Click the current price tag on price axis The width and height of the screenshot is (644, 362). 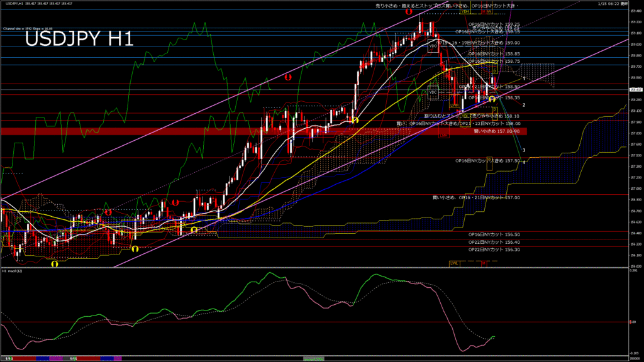(x=635, y=90)
